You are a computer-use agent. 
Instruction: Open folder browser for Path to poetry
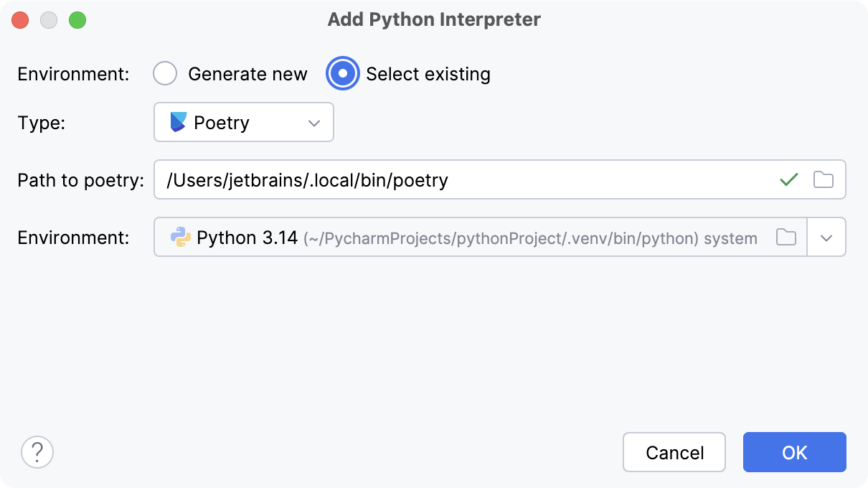click(x=823, y=179)
